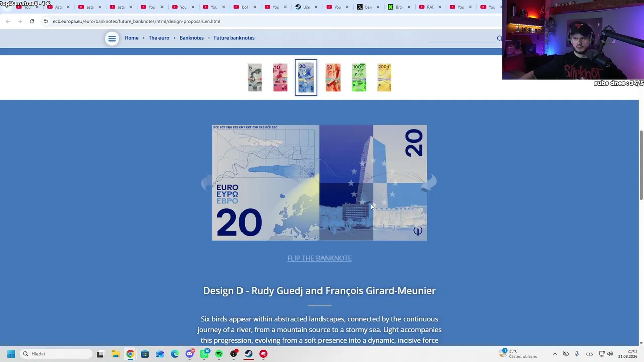This screenshot has width=644, height=362.
Task: Open the CES keyboard language switcher
Action: tap(589, 354)
